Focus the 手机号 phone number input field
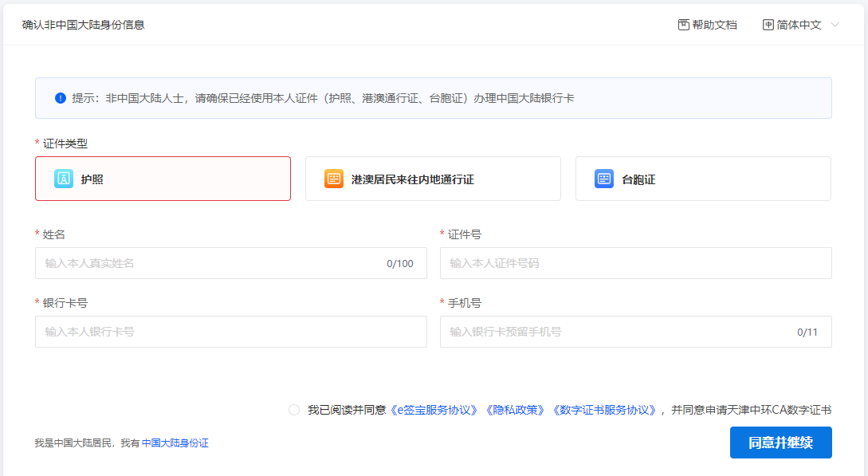The width and height of the screenshot is (868, 476). [x=635, y=332]
